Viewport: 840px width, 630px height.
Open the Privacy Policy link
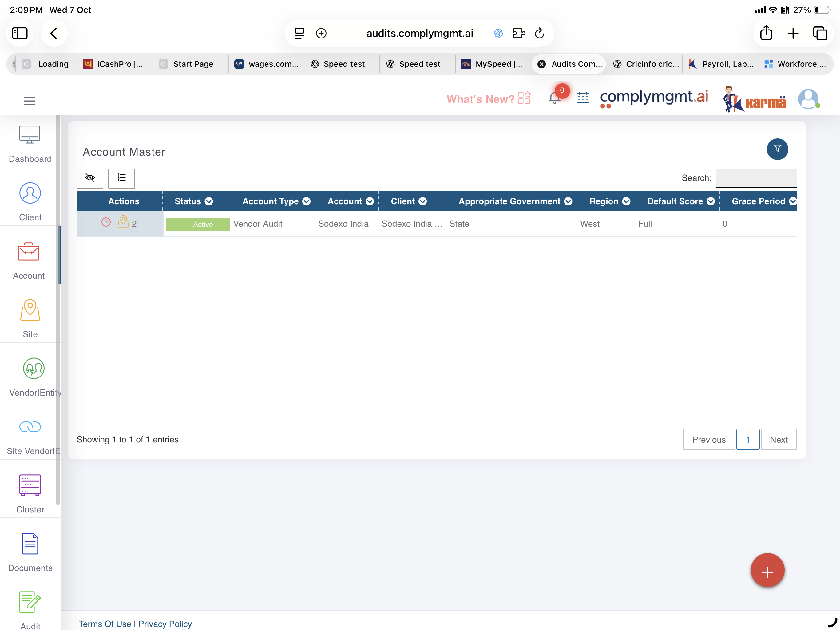tap(165, 624)
